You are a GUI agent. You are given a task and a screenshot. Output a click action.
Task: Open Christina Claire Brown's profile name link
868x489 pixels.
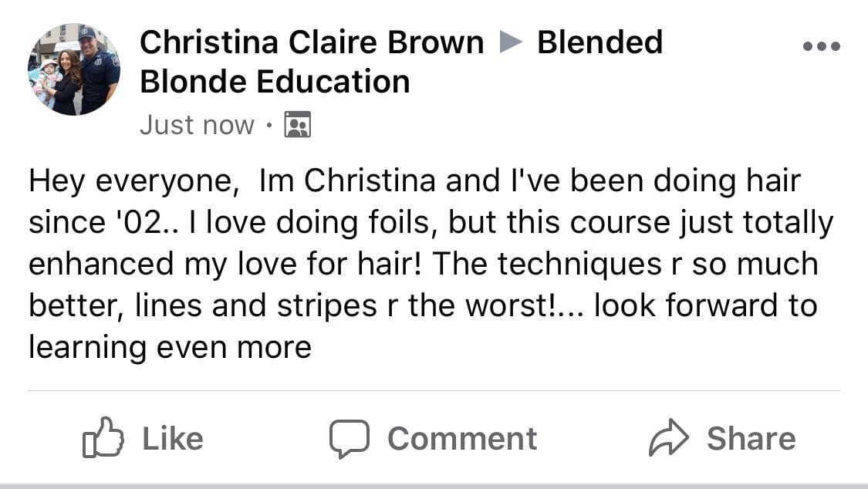click(312, 42)
